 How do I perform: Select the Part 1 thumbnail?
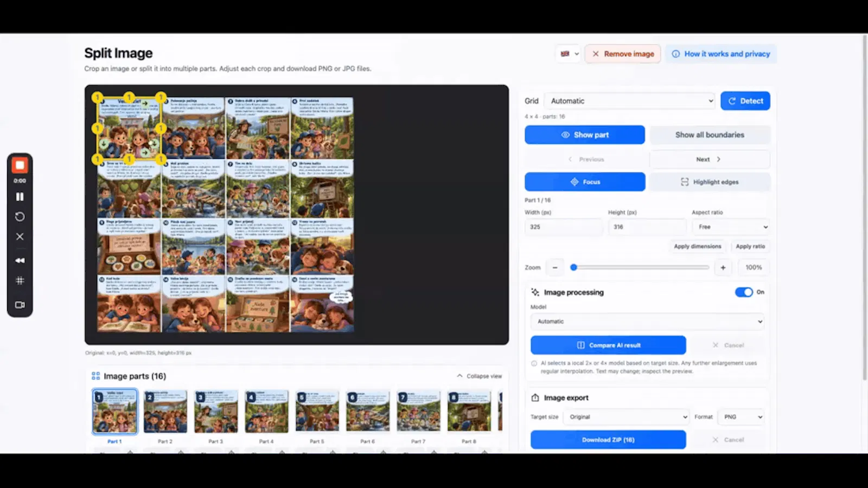click(x=115, y=412)
